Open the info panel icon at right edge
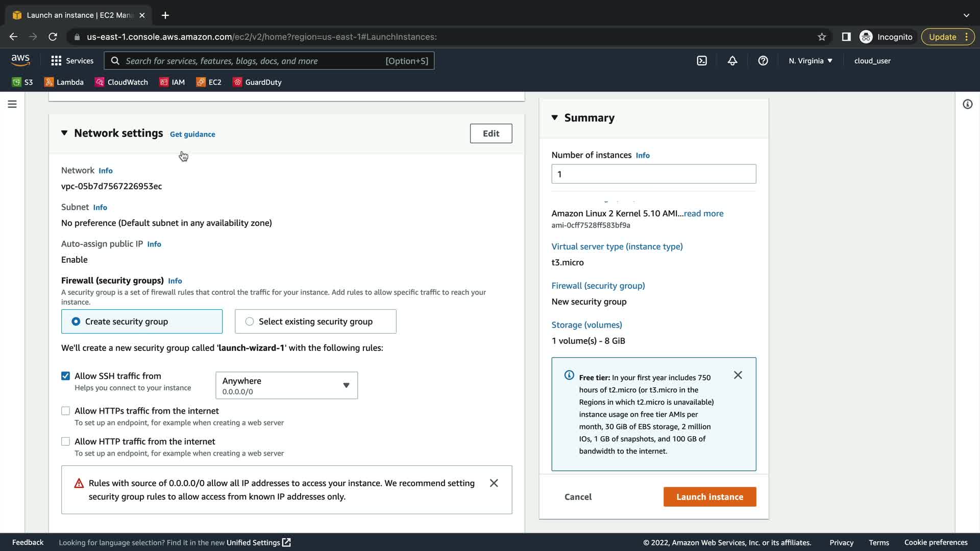 pyautogui.click(x=967, y=104)
